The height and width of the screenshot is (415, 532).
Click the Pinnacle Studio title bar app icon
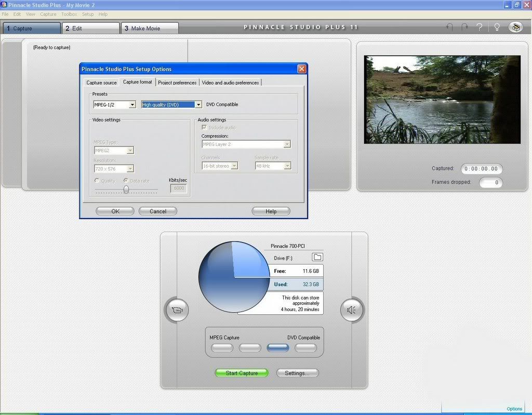4,5
